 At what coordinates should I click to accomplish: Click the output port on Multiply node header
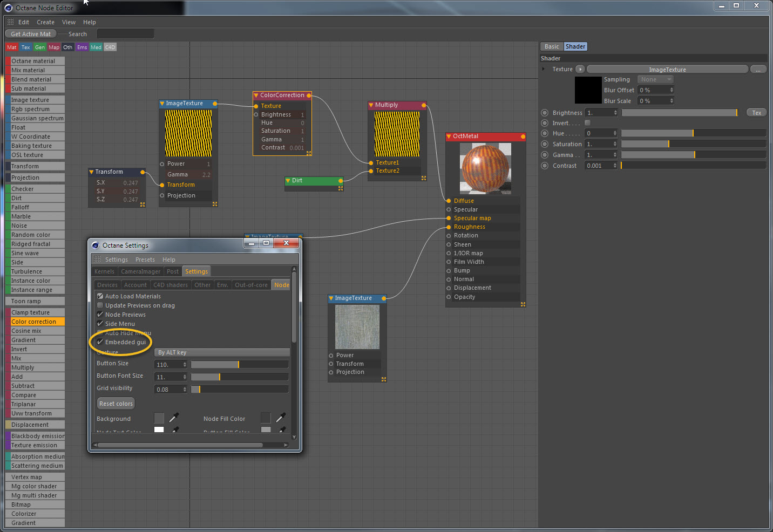pos(424,105)
